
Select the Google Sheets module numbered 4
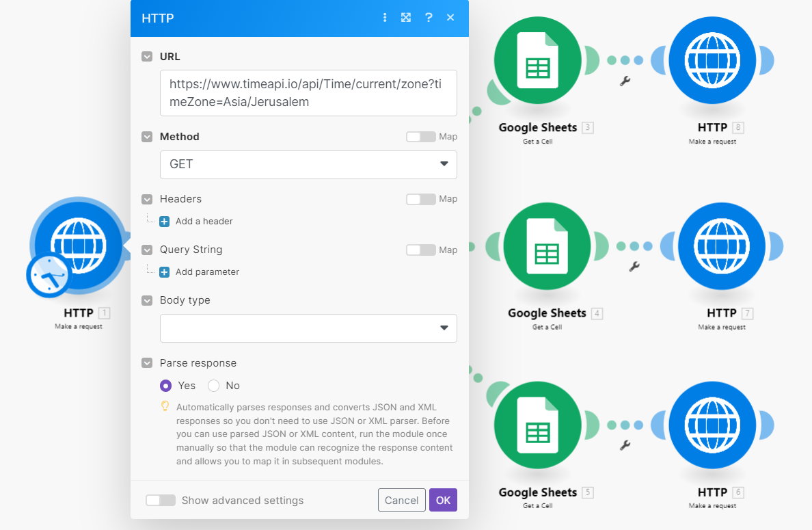coord(547,246)
